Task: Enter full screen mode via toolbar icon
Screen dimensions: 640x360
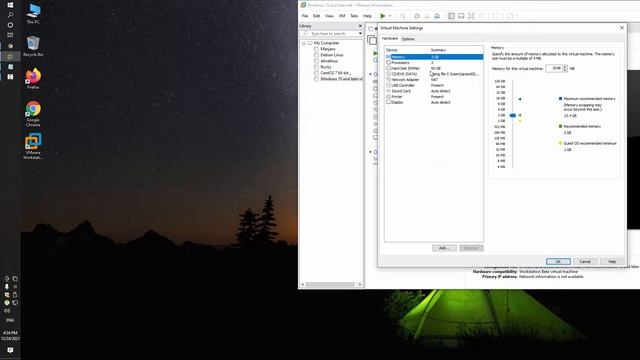Action: point(471,16)
